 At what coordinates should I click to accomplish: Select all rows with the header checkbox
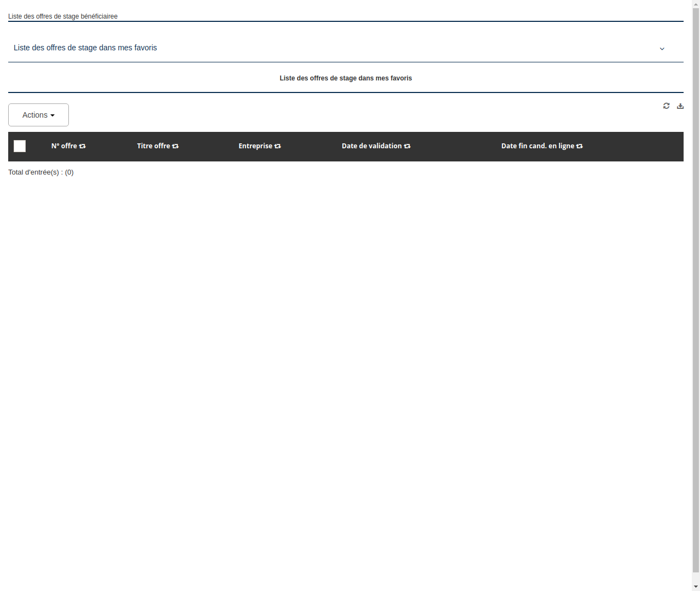[x=20, y=146]
